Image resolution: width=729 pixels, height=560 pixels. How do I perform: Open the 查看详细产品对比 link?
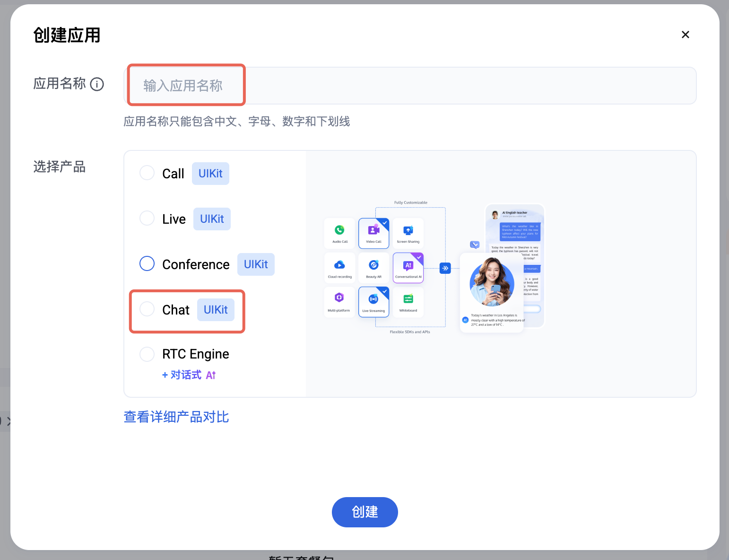pyautogui.click(x=176, y=417)
